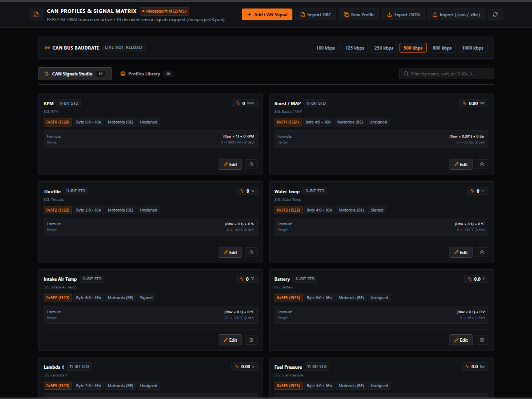Focus the filter by name, unit, or ID field
The height and width of the screenshot is (399, 532).
coord(446,74)
